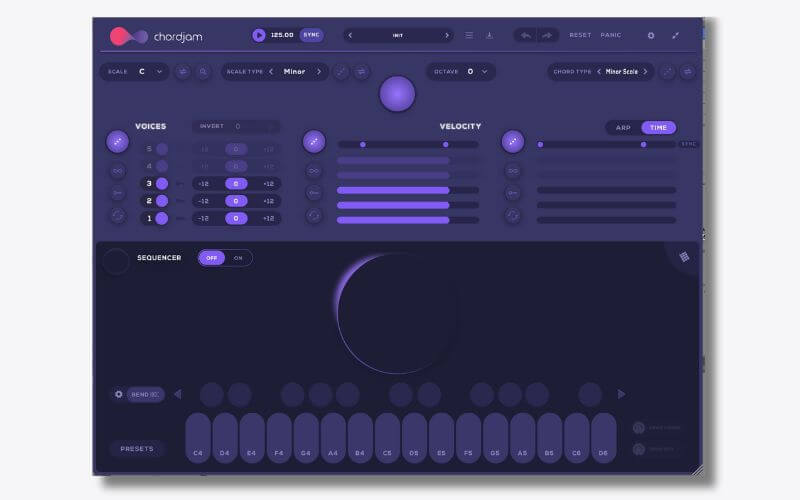Viewport: 800px width, 500px height.
Task: Turn the SEQUENCER switch ON
Action: (x=238, y=258)
